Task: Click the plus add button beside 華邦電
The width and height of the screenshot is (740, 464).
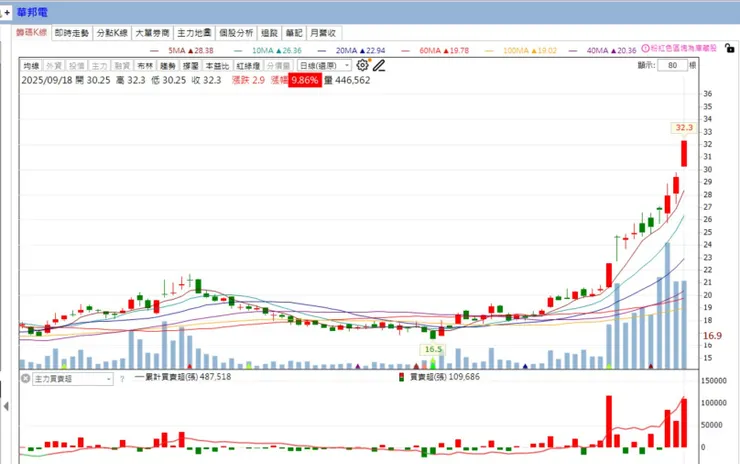Action: (7, 13)
